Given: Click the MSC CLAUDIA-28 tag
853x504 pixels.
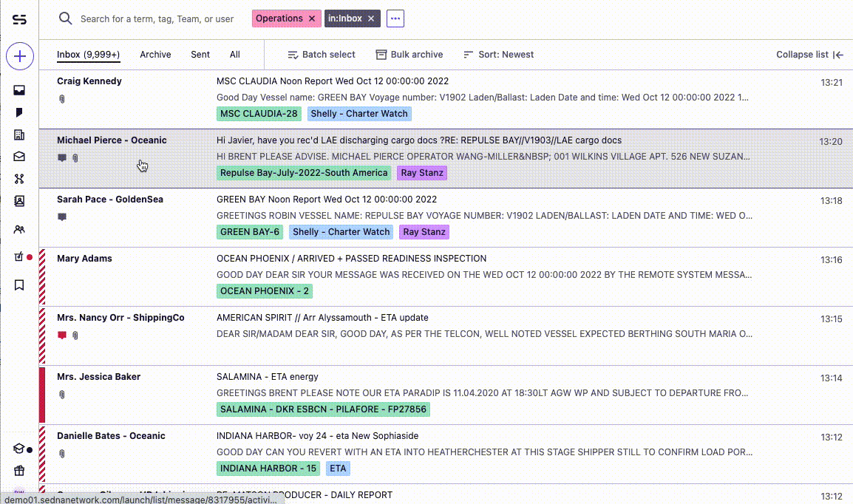Looking at the screenshot, I should point(259,114).
